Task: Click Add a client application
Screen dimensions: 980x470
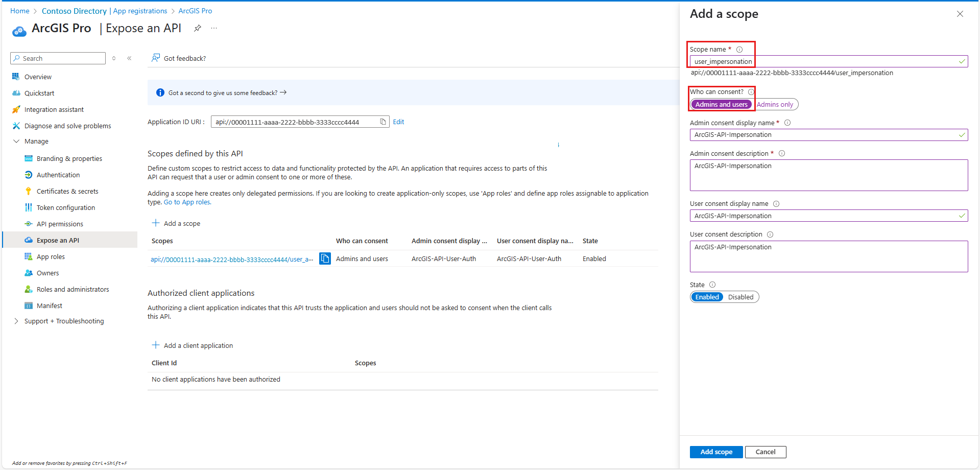Action: (x=193, y=345)
